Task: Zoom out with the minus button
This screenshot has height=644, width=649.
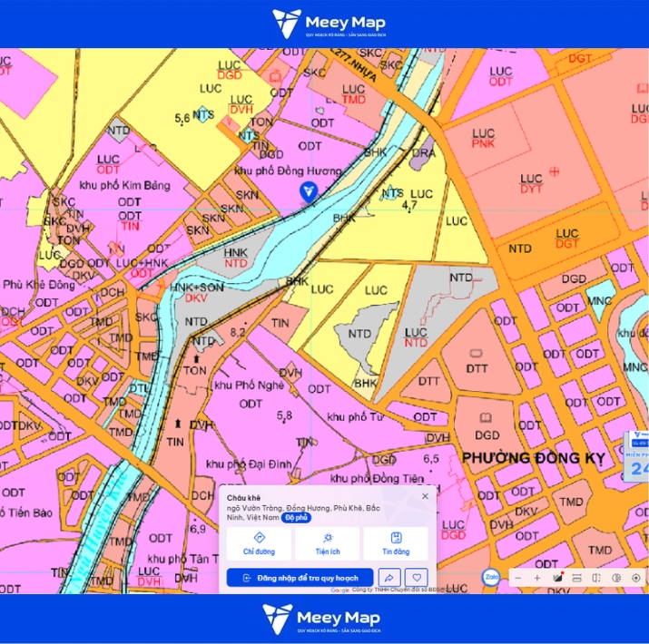Action: click(518, 578)
